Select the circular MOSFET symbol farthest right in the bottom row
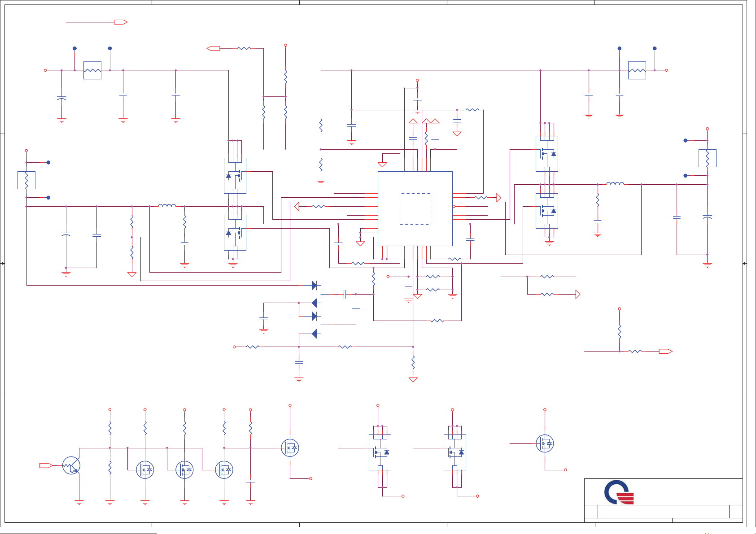This screenshot has width=756, height=534. pyautogui.click(x=545, y=443)
